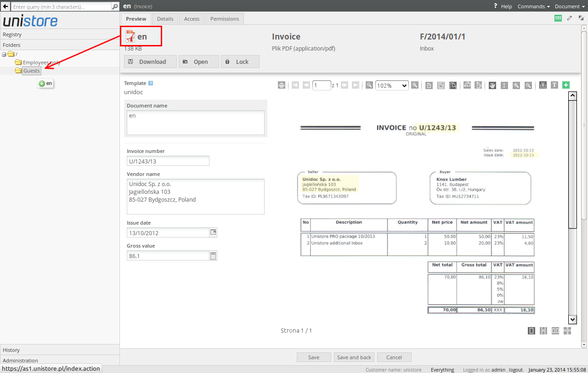Click the PDF viewer scroll-down arrow
The height and width of the screenshot is (373, 588).
pyautogui.click(x=572, y=319)
